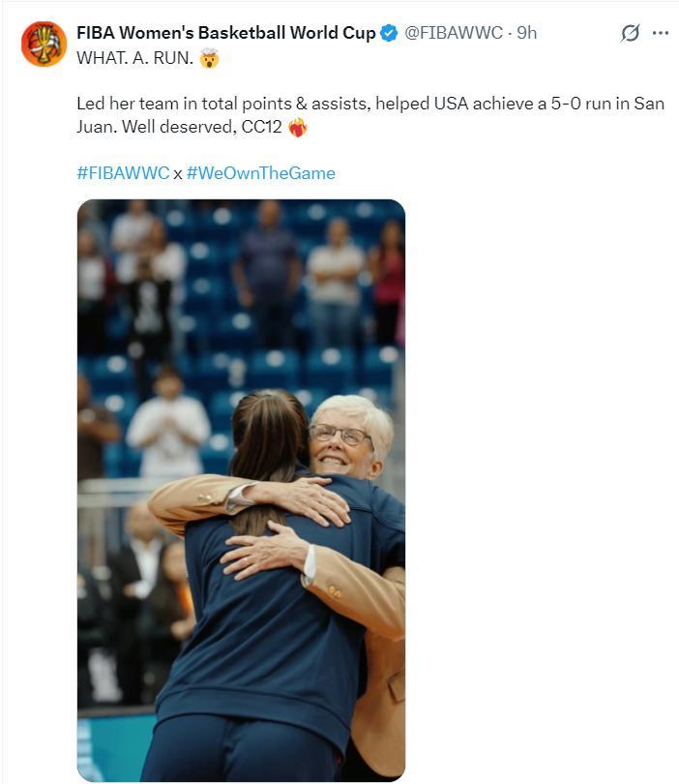This screenshot has height=784, width=679.
Task: Click the heart on fire emoji
Action: point(298,127)
